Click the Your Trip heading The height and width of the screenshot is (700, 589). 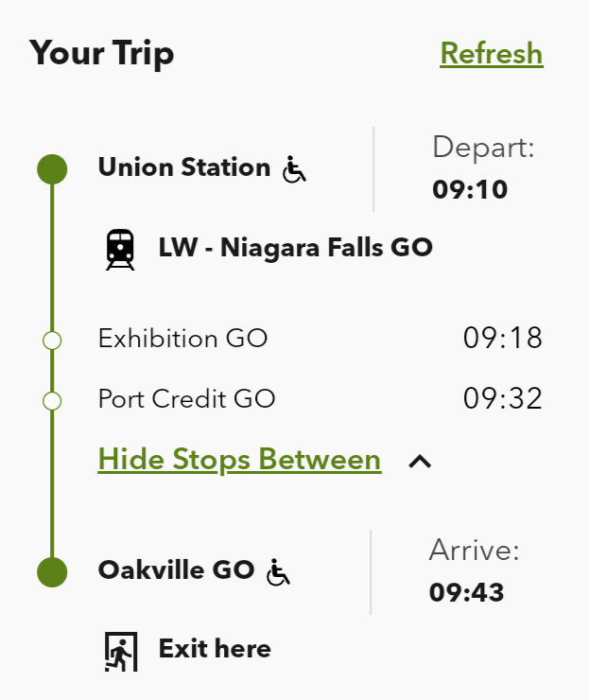coord(102,53)
